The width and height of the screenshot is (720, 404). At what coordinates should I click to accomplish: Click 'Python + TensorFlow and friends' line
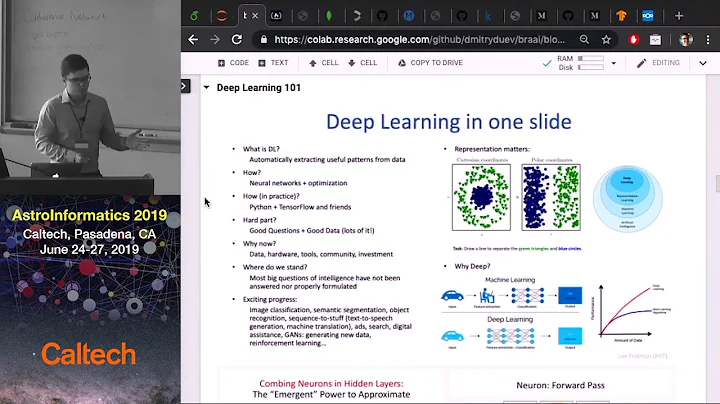point(300,207)
